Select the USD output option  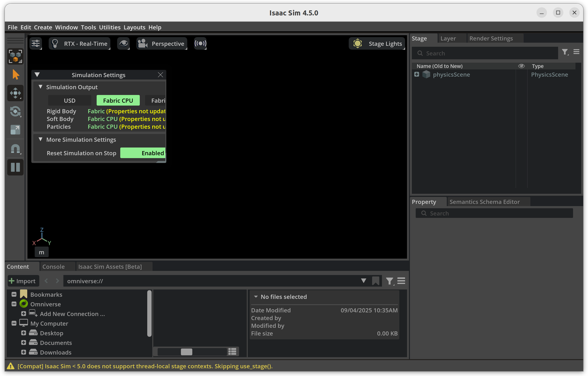(x=70, y=100)
